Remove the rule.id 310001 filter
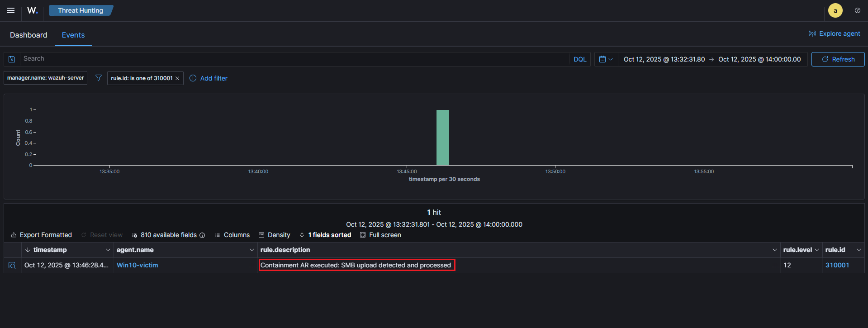Screen dimensions: 868x328 [177, 78]
